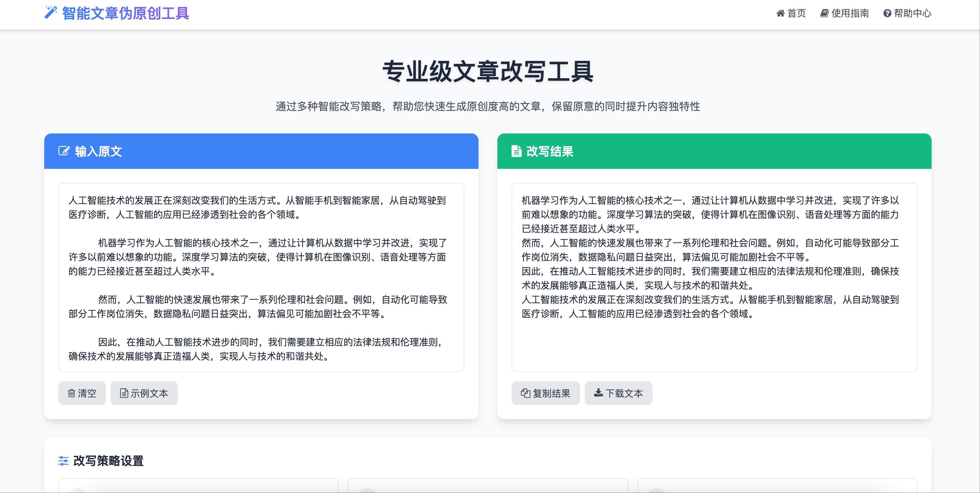The height and width of the screenshot is (493, 980).
Task: Load the 示例文本 sample text
Action: click(144, 393)
